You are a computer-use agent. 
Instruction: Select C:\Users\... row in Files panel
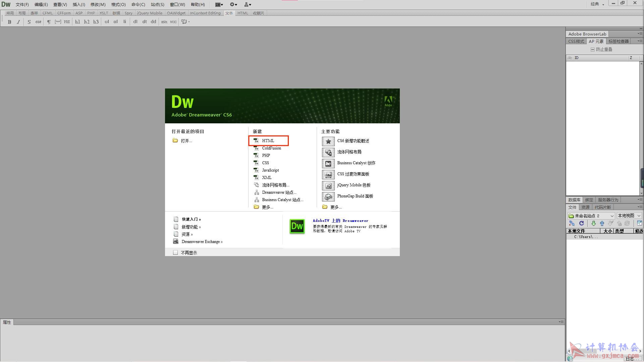(604, 237)
